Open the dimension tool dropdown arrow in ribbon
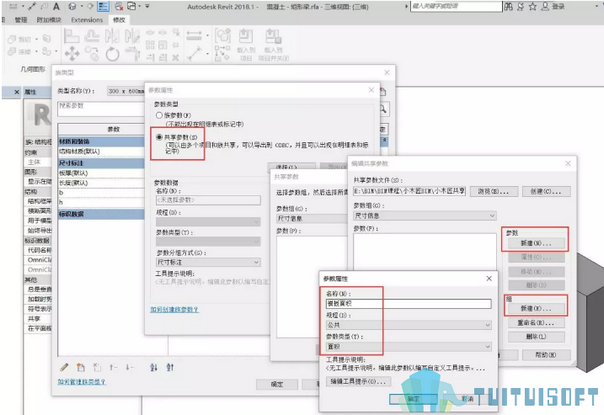Image resolution: width=604 pixels, height=415 pixels. click(208, 36)
